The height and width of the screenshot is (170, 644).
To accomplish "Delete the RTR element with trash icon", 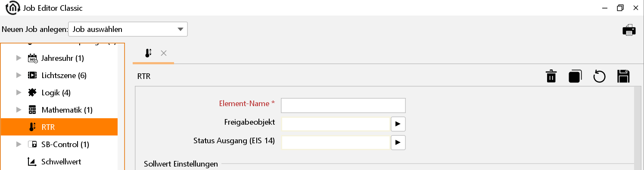I will click(x=551, y=76).
